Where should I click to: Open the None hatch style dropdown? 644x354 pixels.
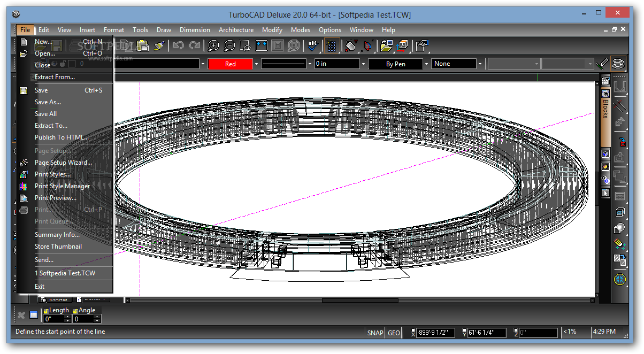pyautogui.click(x=480, y=63)
